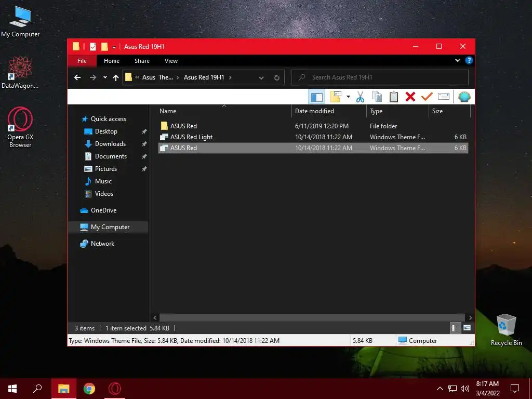The width and height of the screenshot is (532, 399).
Task: Open the File ribbon tab
Action: tap(82, 61)
